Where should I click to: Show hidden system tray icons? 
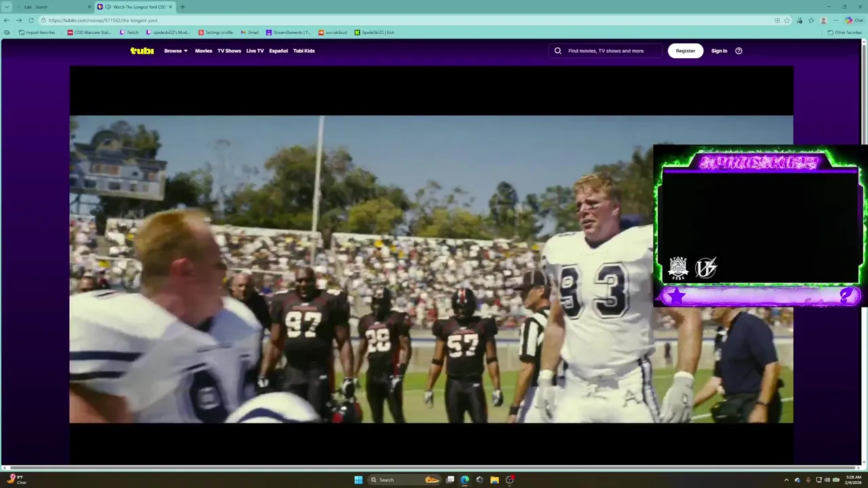pos(787,480)
